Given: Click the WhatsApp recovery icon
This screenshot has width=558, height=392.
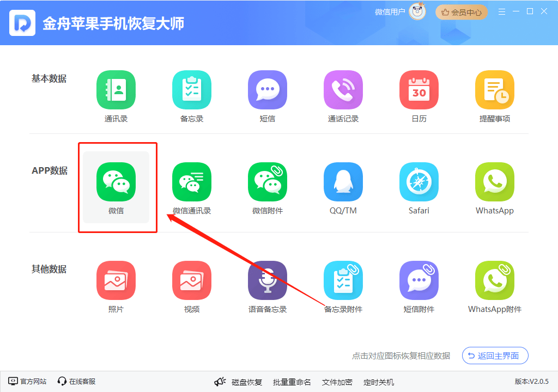Looking at the screenshot, I should pyautogui.click(x=495, y=181).
